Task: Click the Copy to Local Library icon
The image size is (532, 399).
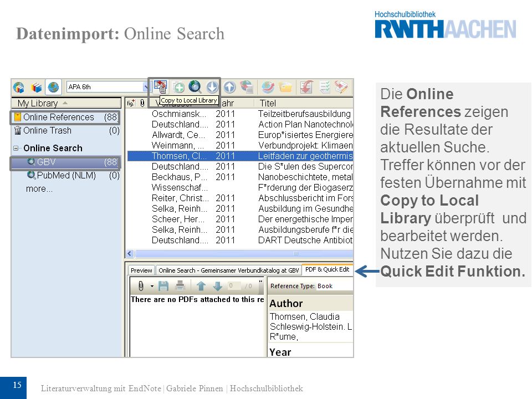Action: (x=160, y=87)
